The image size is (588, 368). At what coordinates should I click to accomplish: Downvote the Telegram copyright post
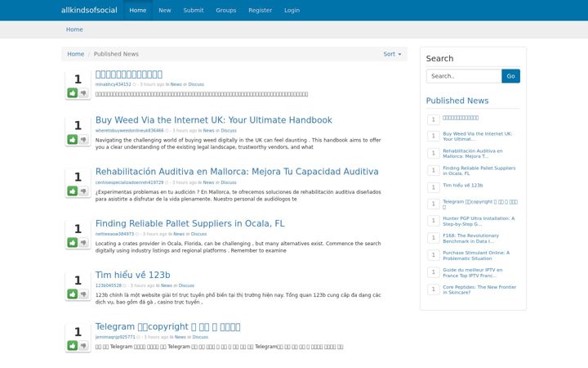click(x=83, y=345)
